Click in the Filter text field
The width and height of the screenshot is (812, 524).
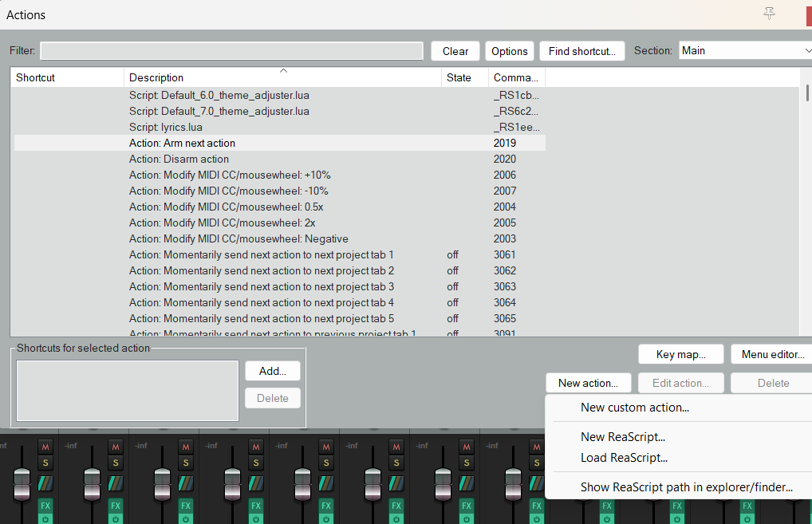click(x=231, y=51)
